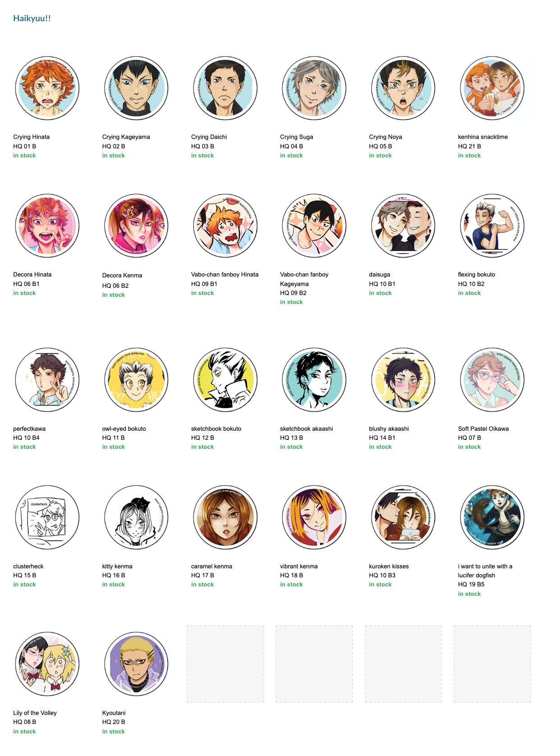Viewport: 560px width, 756px height.
Task: Open the Crying Hinata button image
Action: click(47, 88)
